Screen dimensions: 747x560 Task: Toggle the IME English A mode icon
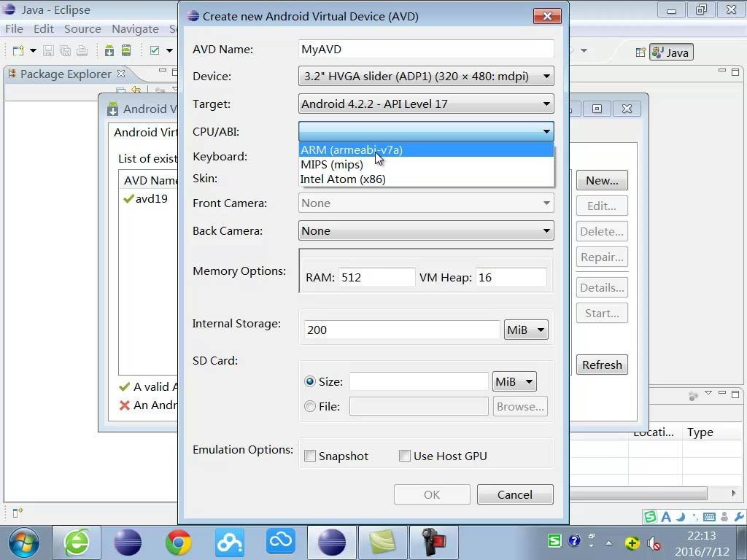pyautogui.click(x=666, y=516)
